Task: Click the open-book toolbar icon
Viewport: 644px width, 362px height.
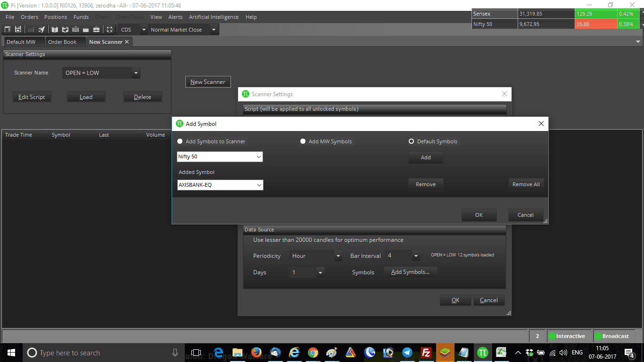Action: tap(55, 29)
